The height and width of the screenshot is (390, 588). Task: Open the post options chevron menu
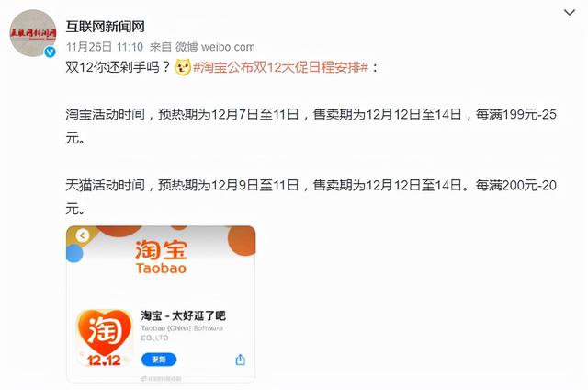point(570,12)
